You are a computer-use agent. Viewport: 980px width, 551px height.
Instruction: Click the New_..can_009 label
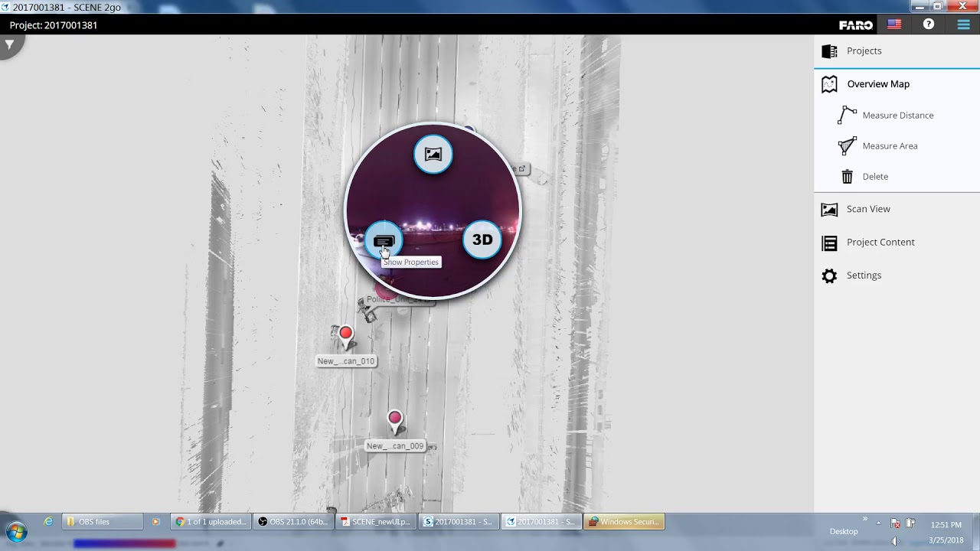395,446
